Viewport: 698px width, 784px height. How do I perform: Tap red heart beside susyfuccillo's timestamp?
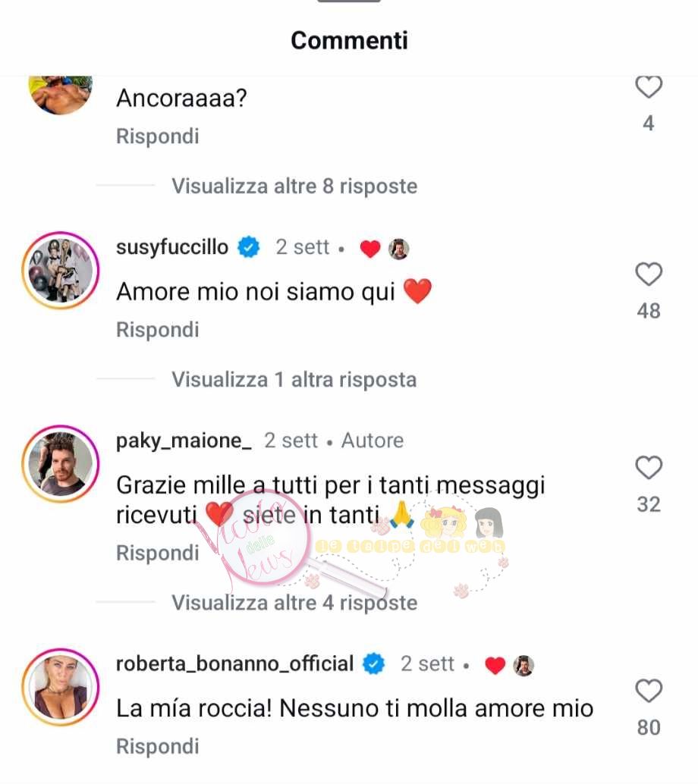370,249
